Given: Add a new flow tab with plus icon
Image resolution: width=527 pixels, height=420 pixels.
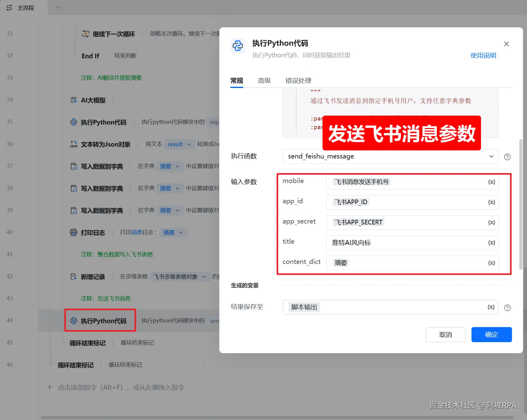Looking at the screenshot, I should (x=58, y=8).
